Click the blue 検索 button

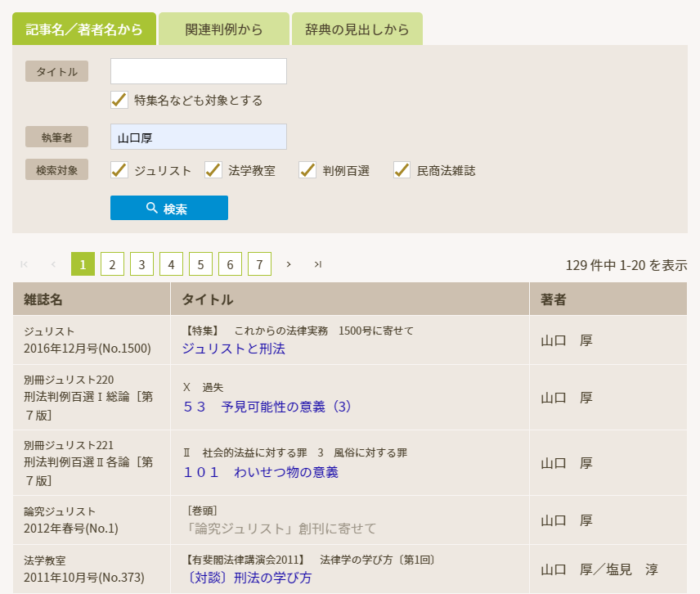pos(169,208)
